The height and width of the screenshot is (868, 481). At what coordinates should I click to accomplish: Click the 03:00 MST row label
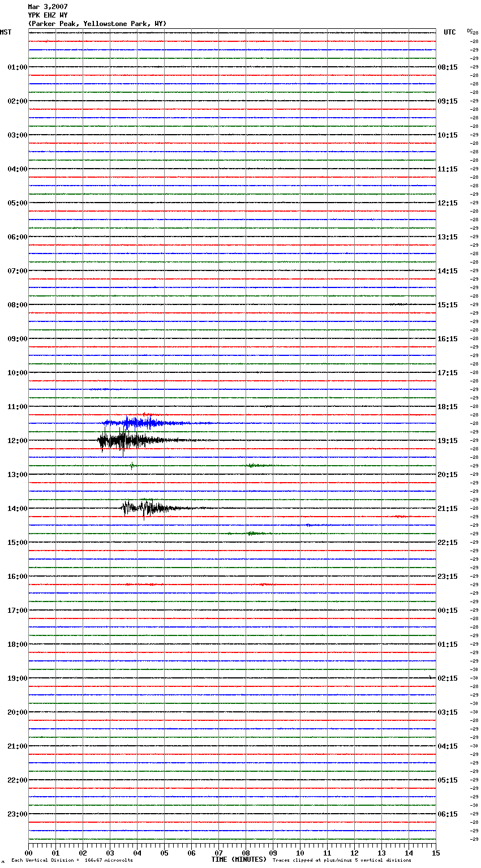[17, 135]
